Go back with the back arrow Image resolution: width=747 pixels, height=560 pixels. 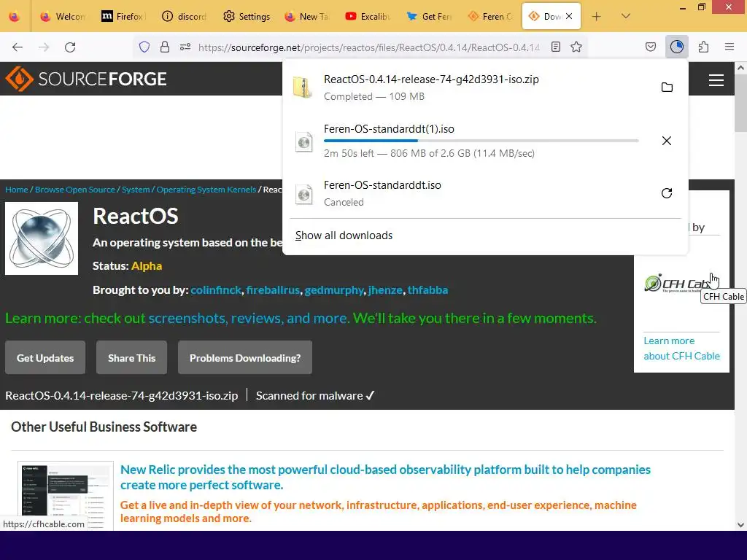pyautogui.click(x=18, y=47)
